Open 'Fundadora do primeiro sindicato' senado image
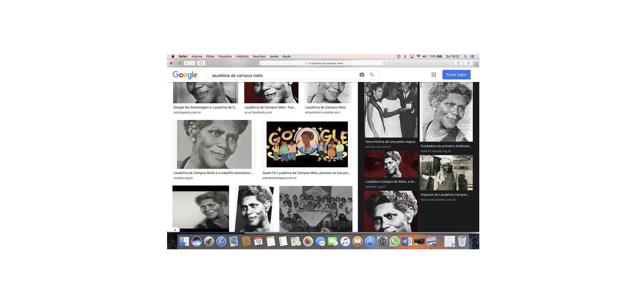The height and width of the screenshot is (302, 644). pos(446,112)
